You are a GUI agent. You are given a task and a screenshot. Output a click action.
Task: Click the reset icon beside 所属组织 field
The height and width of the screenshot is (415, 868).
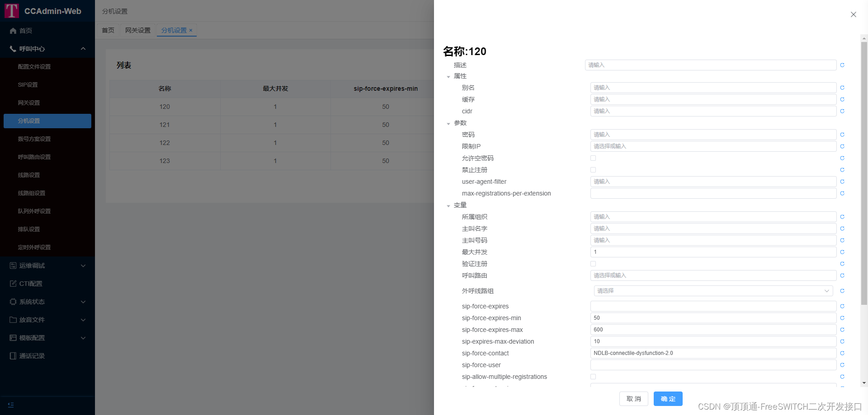pyautogui.click(x=842, y=217)
